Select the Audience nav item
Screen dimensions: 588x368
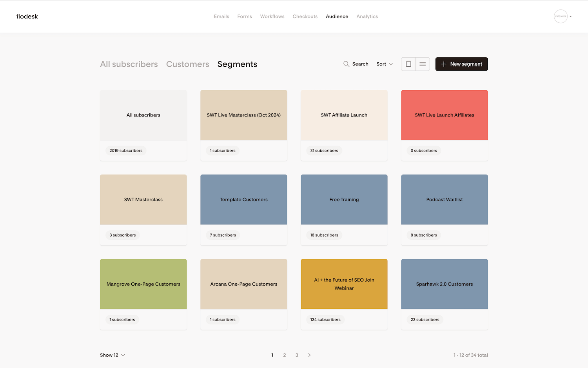[337, 16]
